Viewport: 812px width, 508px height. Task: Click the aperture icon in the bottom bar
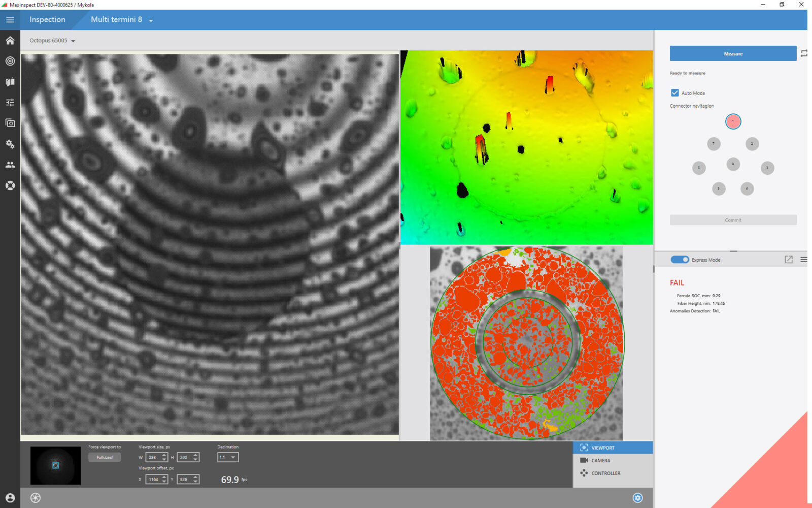(x=36, y=498)
